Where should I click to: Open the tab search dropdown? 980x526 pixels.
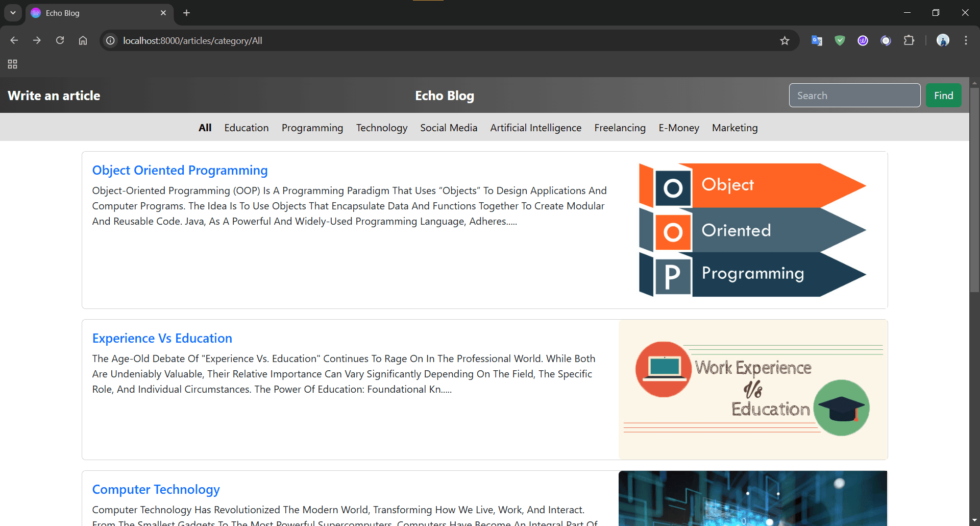point(13,13)
